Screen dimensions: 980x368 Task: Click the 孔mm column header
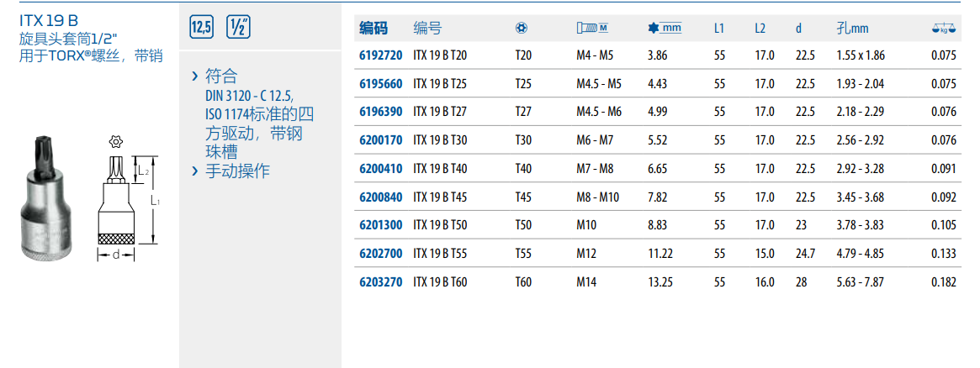click(852, 29)
